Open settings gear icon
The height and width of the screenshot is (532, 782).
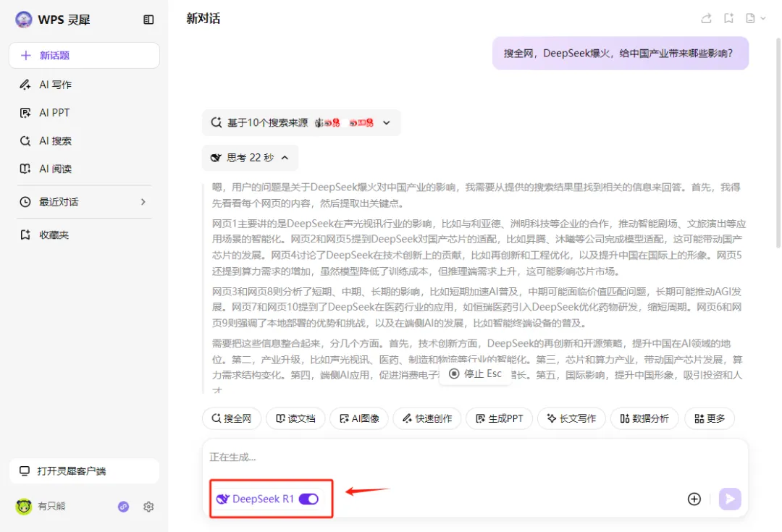(148, 507)
